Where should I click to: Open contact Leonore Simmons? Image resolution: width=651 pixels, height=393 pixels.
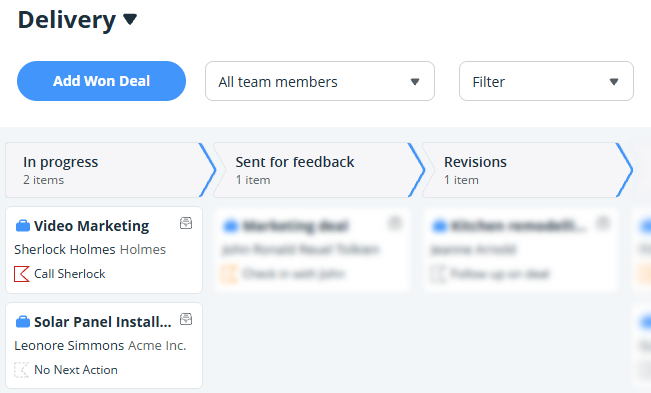coord(69,345)
